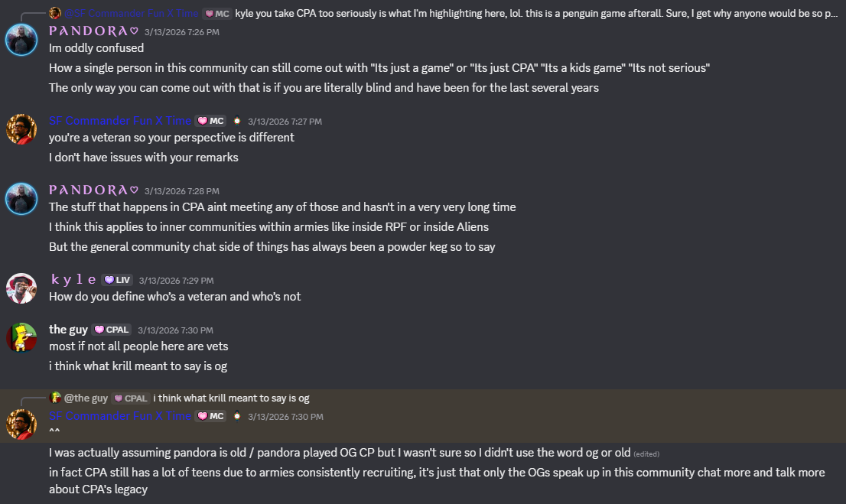Click 'the guy' username above 'most if not all'

point(68,330)
